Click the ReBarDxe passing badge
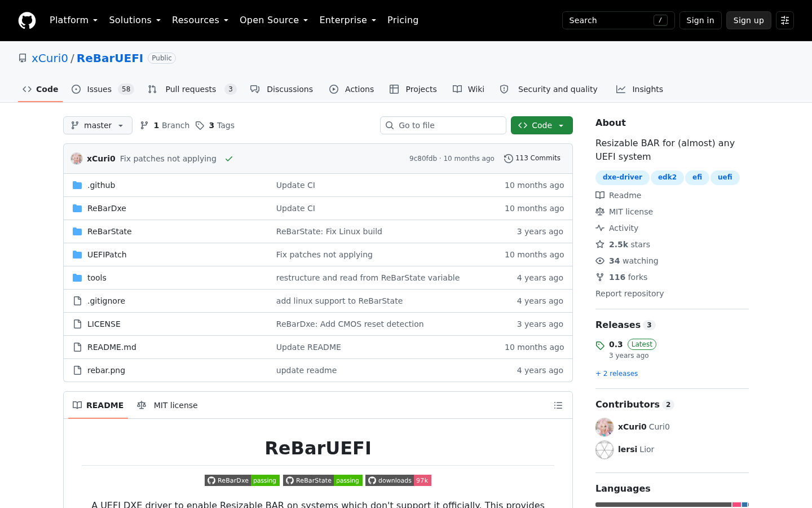 [x=242, y=480]
